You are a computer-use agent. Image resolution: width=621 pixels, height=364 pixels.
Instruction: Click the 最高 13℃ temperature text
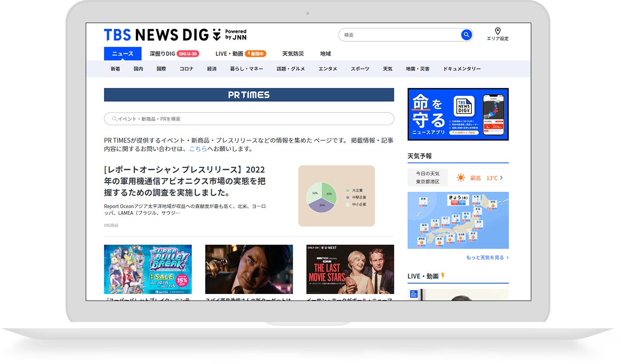point(484,178)
